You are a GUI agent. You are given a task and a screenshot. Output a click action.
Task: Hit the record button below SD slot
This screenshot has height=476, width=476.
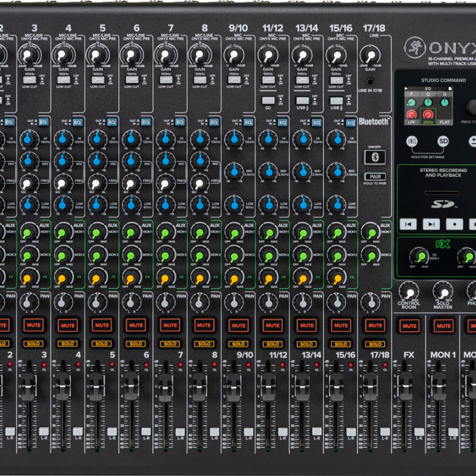point(455,224)
